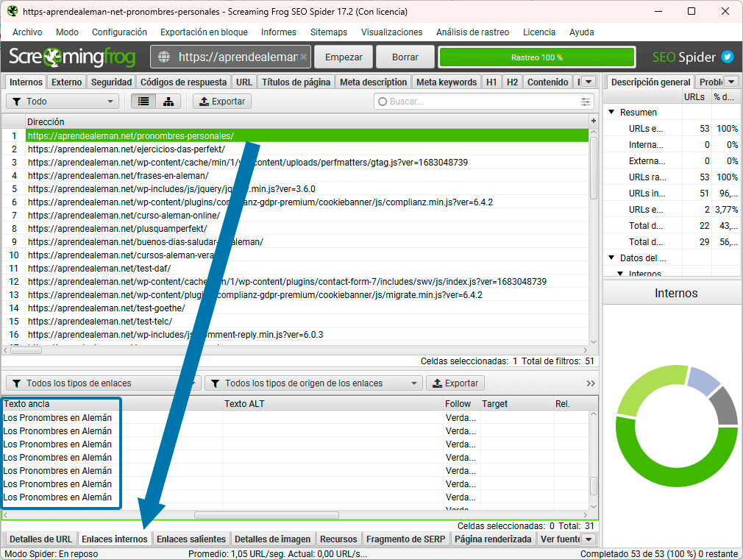Collapse the Datos del tree section
This screenshot has width=743, height=560.
[611, 258]
